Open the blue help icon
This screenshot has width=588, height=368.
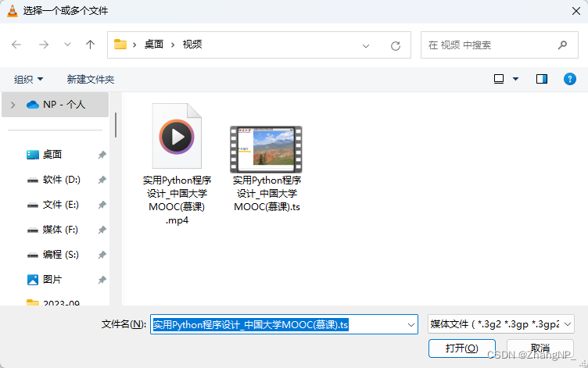point(569,79)
